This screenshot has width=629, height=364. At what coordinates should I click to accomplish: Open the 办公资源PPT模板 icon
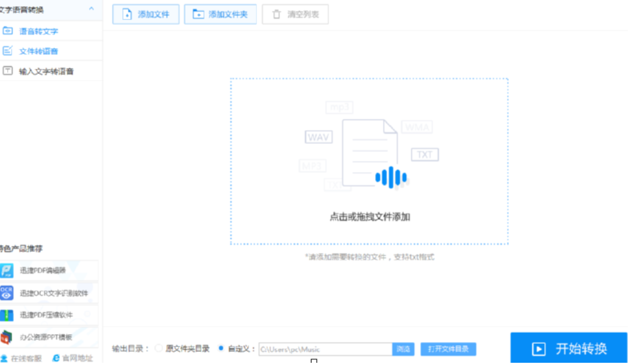pos(7,337)
